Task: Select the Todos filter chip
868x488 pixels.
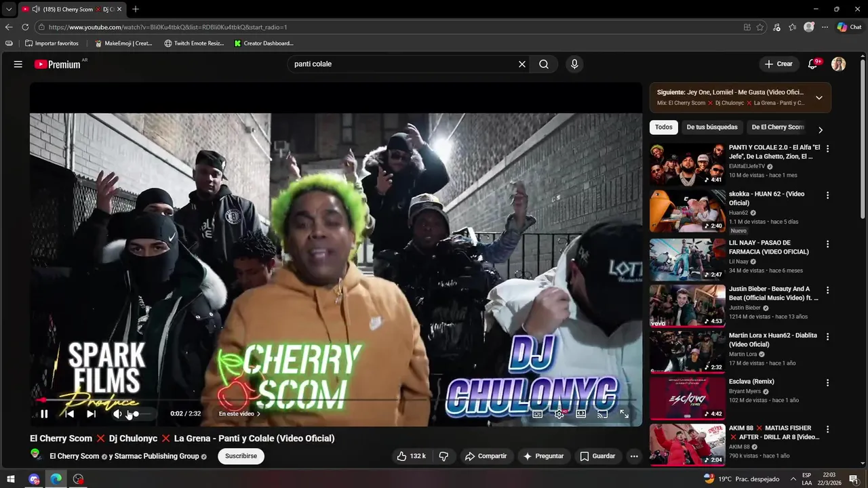Action: click(x=664, y=127)
